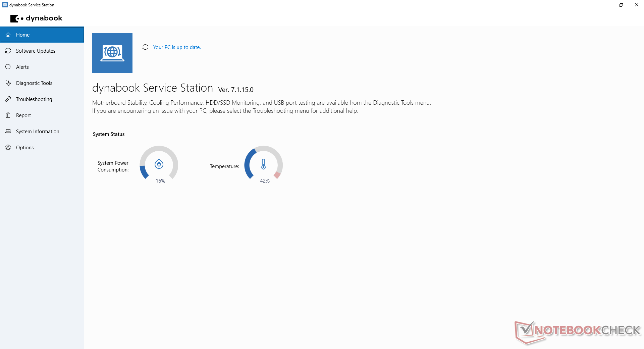Image resolution: width=644 pixels, height=349 pixels.
Task: Click the dynabook logo in header
Action: click(36, 18)
